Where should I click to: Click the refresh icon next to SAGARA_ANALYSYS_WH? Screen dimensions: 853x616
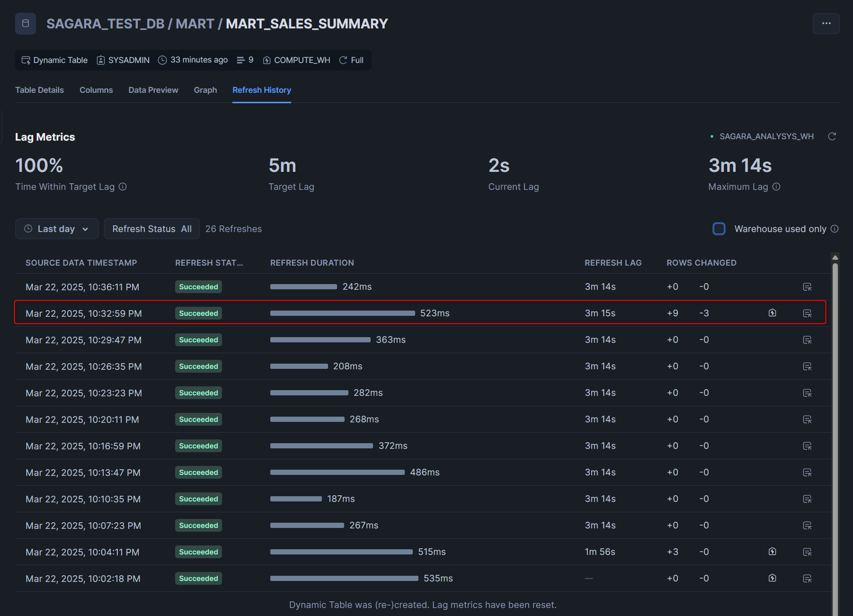[832, 136]
